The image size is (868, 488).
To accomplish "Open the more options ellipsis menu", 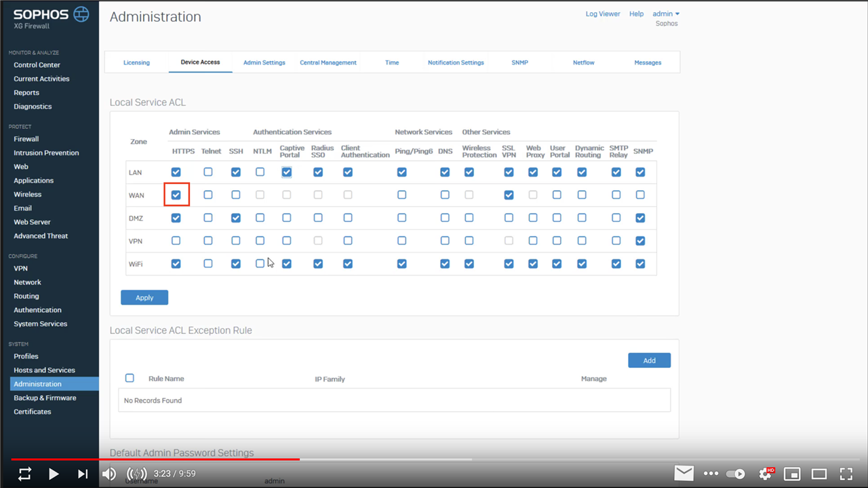I will pos(711,474).
